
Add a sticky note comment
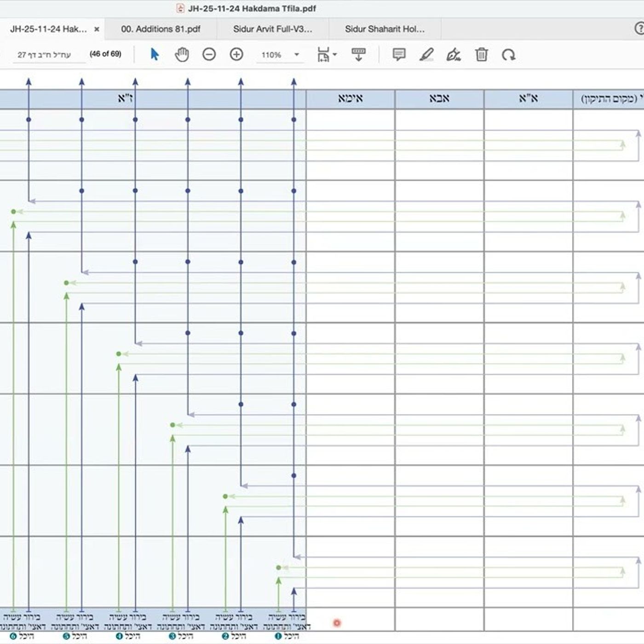(399, 55)
